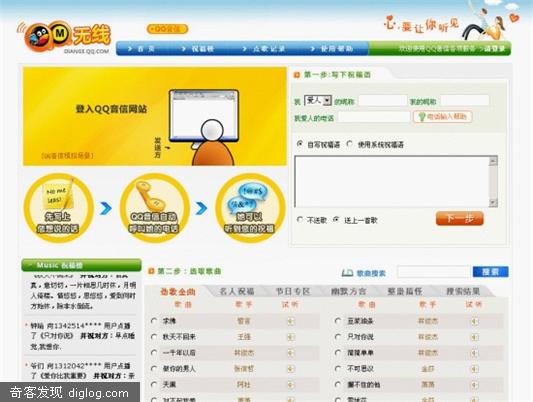Click the orange 下一步 button
The height and width of the screenshot is (402, 533).
point(460,219)
